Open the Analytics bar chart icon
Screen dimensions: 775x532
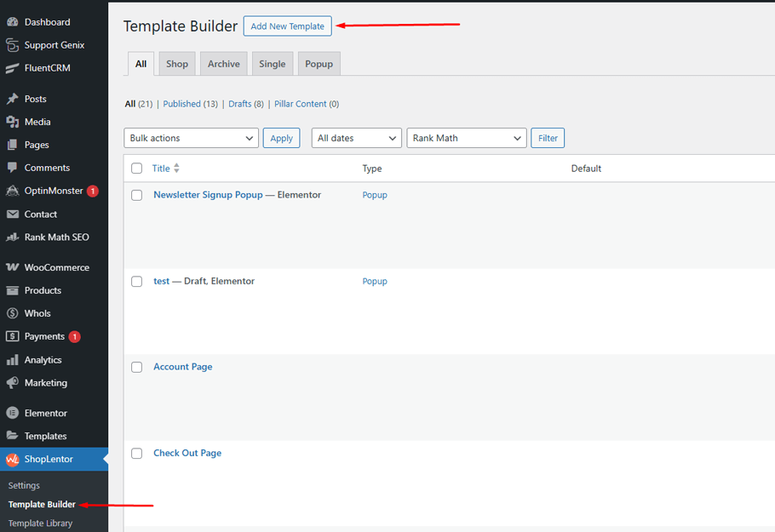click(13, 359)
